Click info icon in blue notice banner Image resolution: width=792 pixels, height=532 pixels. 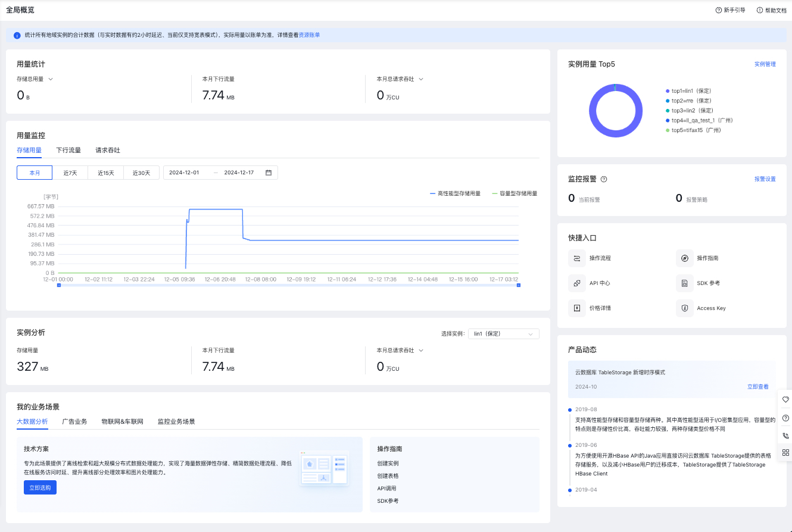coord(17,36)
